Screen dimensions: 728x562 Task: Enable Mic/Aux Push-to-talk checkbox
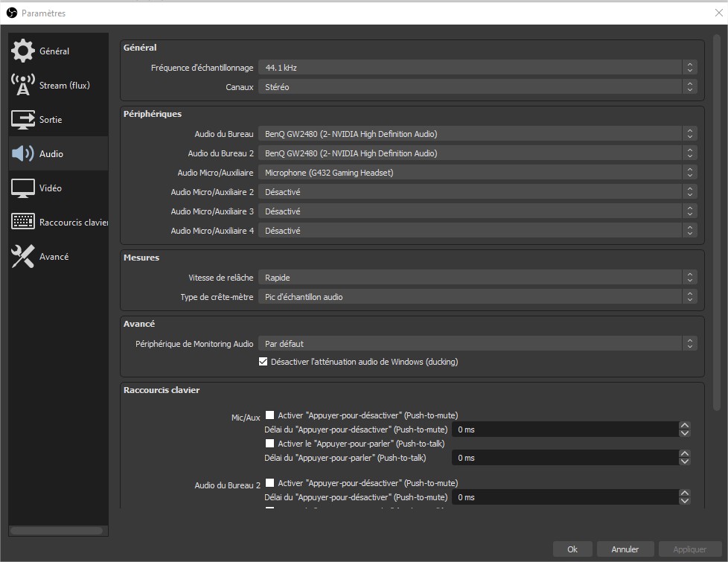269,443
